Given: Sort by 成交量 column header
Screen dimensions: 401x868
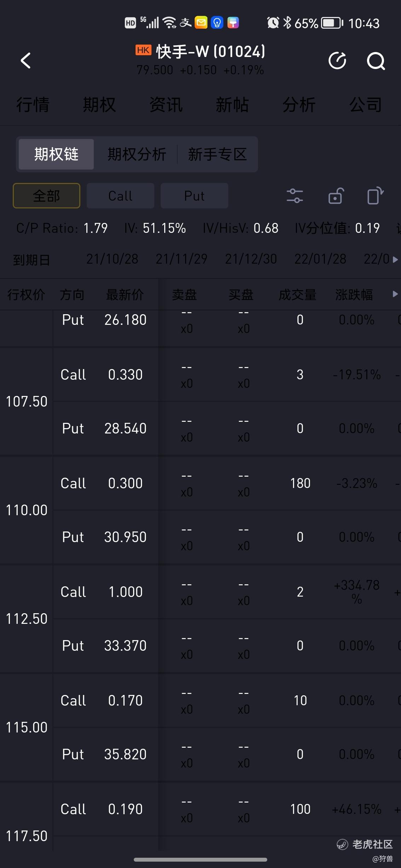Looking at the screenshot, I should pyautogui.click(x=297, y=294).
